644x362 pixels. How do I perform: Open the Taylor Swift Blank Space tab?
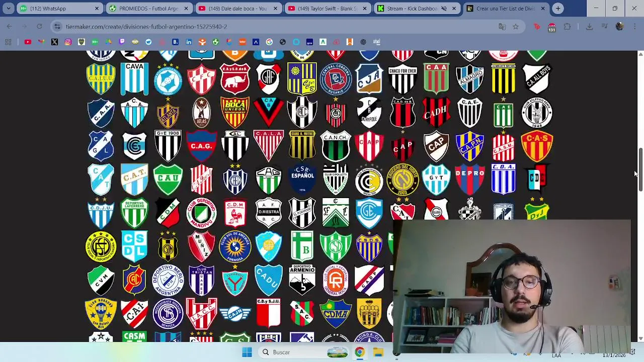(x=327, y=9)
